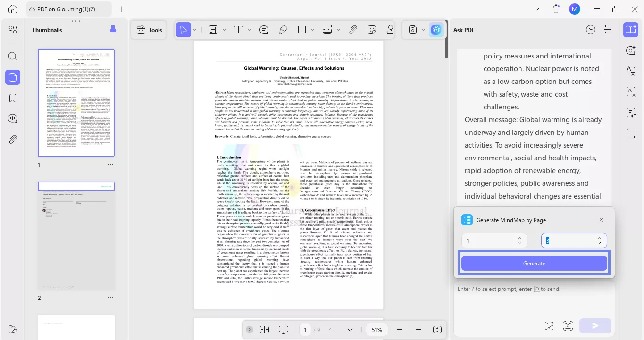Image resolution: width=644 pixels, height=340 pixels.
Task: Expand the text tool dropdown arrow
Action: click(x=250, y=30)
